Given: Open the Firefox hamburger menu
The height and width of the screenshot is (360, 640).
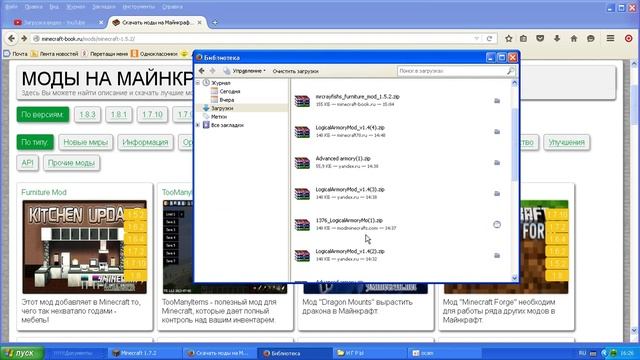Looking at the screenshot, I should [x=610, y=38].
